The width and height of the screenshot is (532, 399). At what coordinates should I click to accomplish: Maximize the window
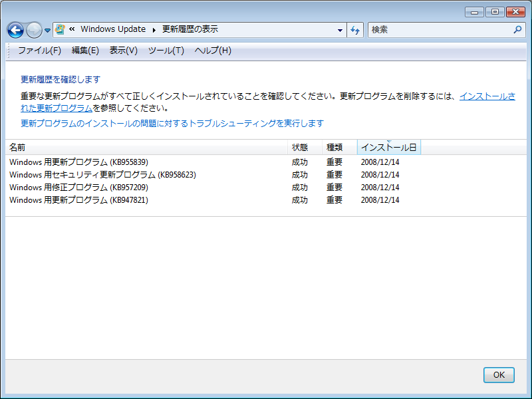coord(495,12)
